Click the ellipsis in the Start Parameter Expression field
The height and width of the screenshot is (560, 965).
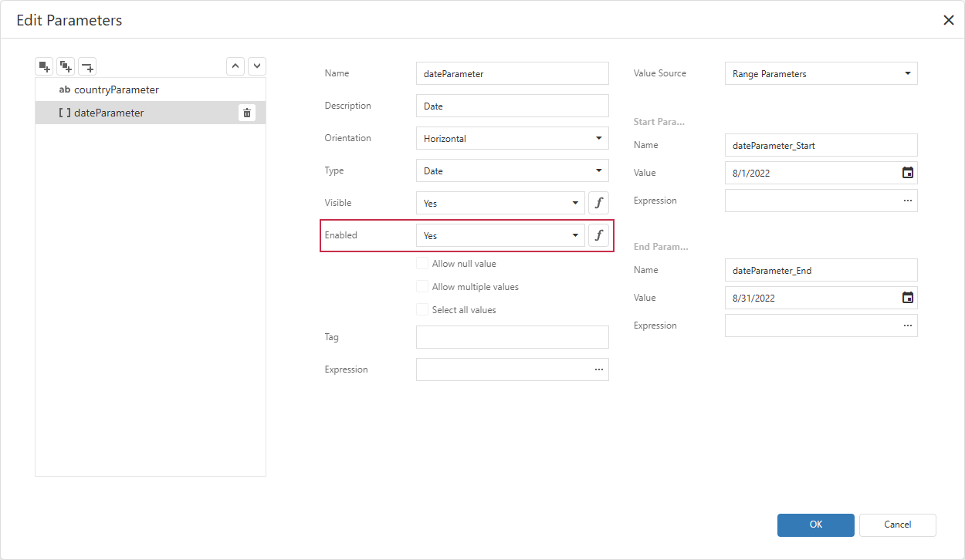(x=908, y=201)
